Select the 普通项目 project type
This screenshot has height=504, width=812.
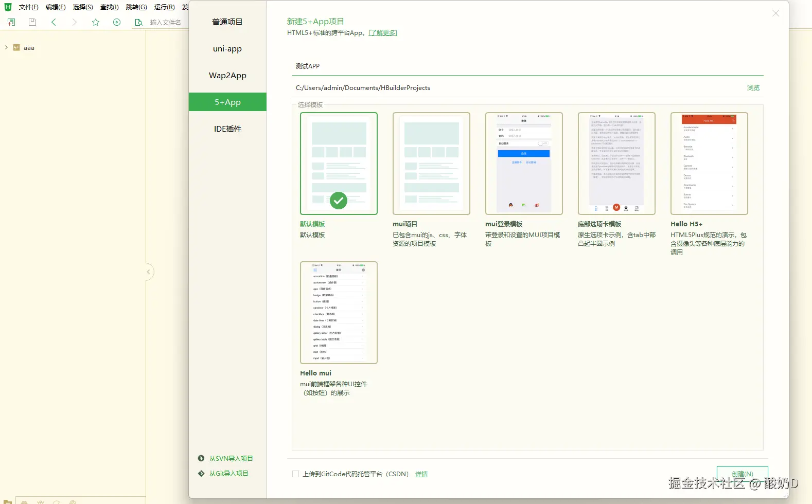(227, 22)
